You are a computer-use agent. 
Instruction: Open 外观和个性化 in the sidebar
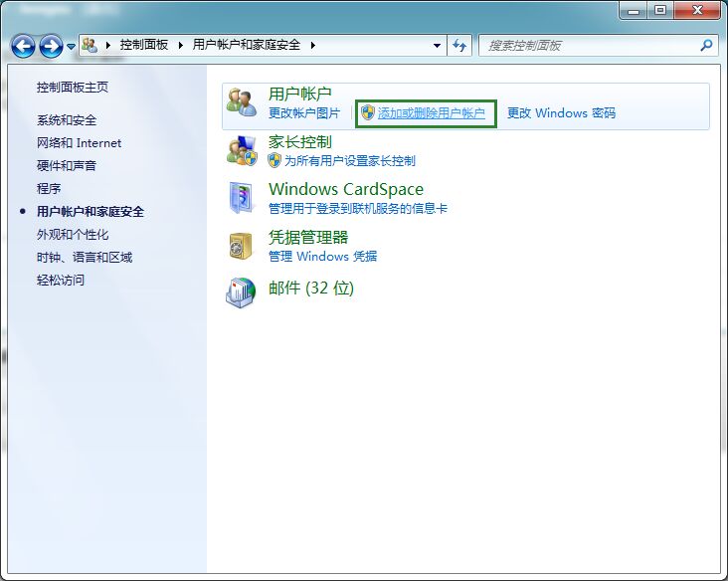[x=73, y=235]
